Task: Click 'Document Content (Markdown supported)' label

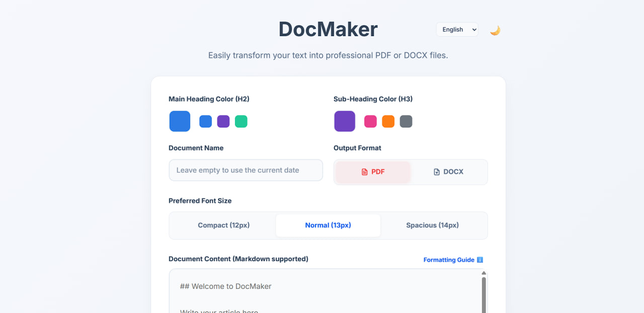Action: coord(238,259)
